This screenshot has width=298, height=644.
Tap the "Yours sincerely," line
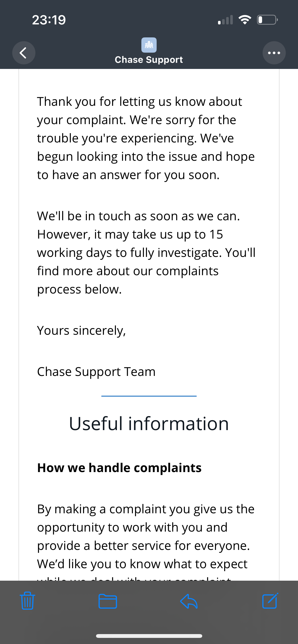click(x=82, y=331)
